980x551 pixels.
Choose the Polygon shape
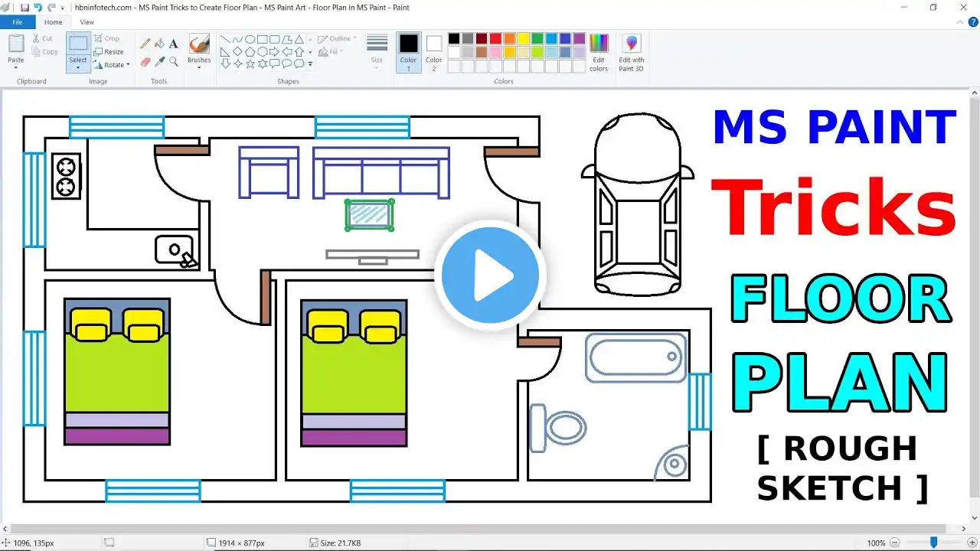[x=286, y=39]
